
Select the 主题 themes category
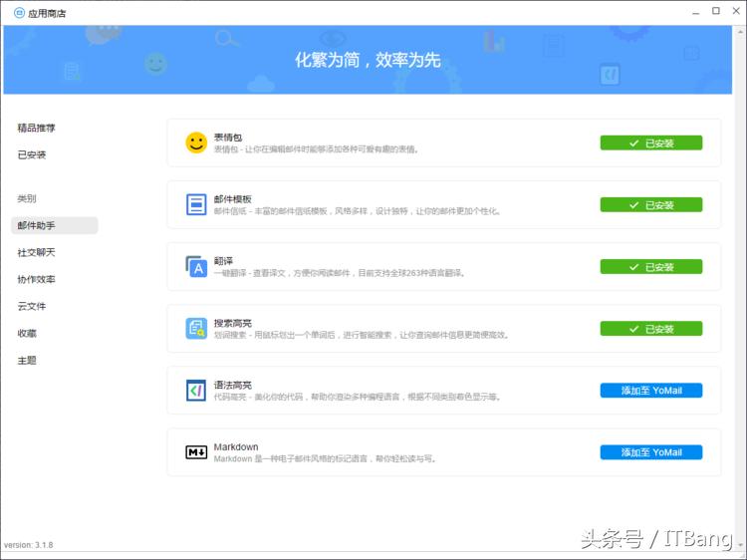pos(27,361)
